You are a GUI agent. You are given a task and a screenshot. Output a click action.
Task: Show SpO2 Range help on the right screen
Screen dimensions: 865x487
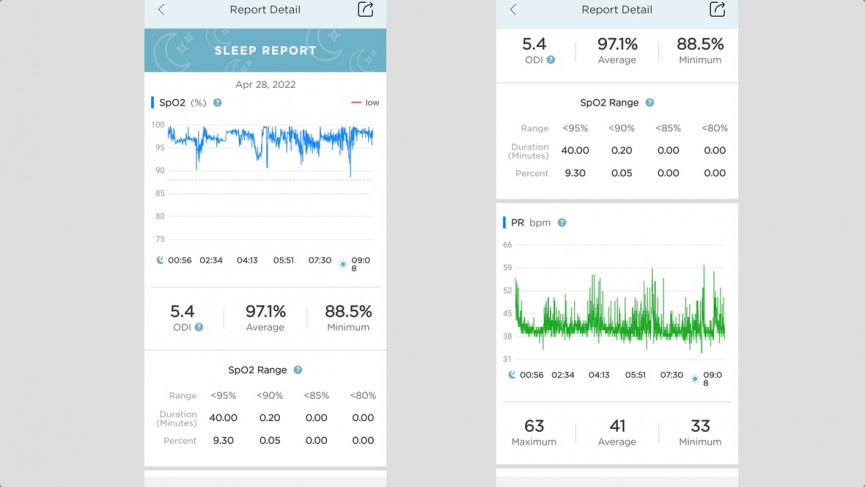pos(649,102)
